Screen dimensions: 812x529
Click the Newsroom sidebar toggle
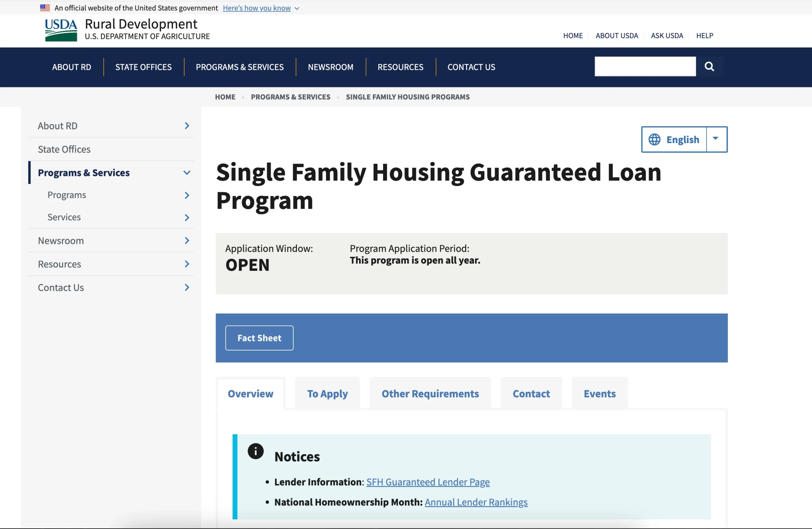[x=187, y=240]
